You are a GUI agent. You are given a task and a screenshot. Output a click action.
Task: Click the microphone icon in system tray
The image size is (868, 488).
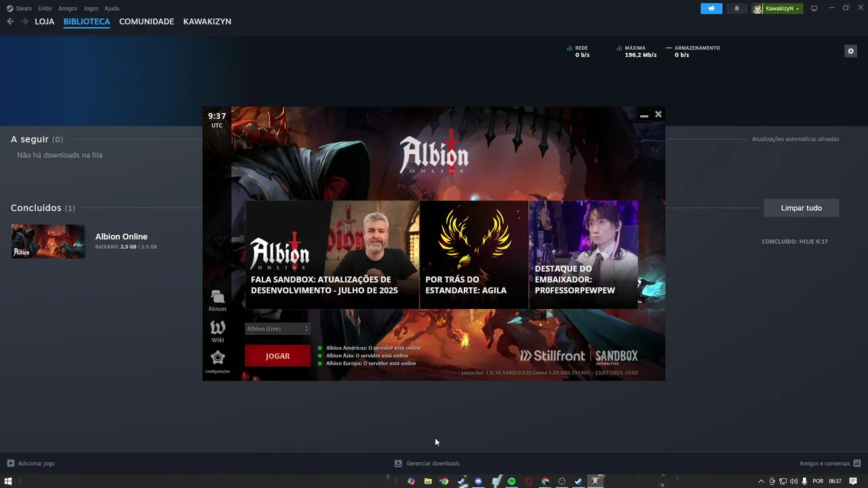(804, 481)
